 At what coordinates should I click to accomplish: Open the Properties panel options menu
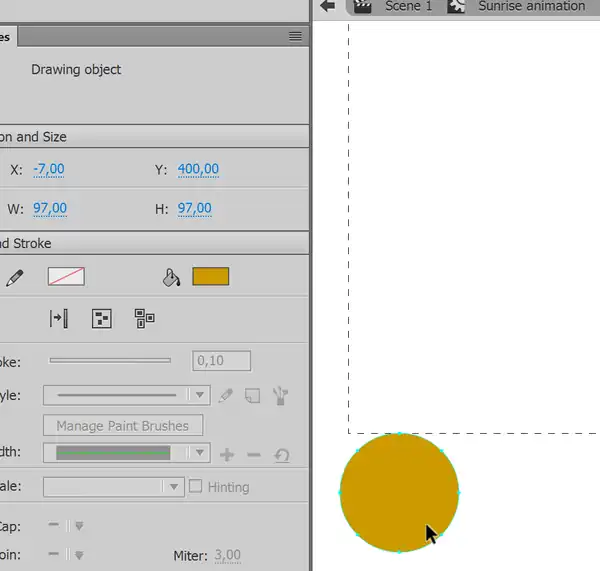295,36
